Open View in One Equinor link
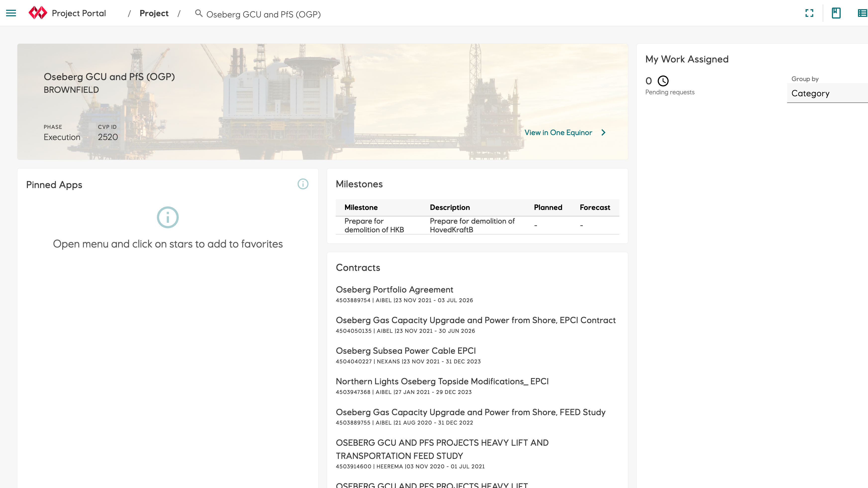The height and width of the screenshot is (488, 868). pyautogui.click(x=558, y=133)
